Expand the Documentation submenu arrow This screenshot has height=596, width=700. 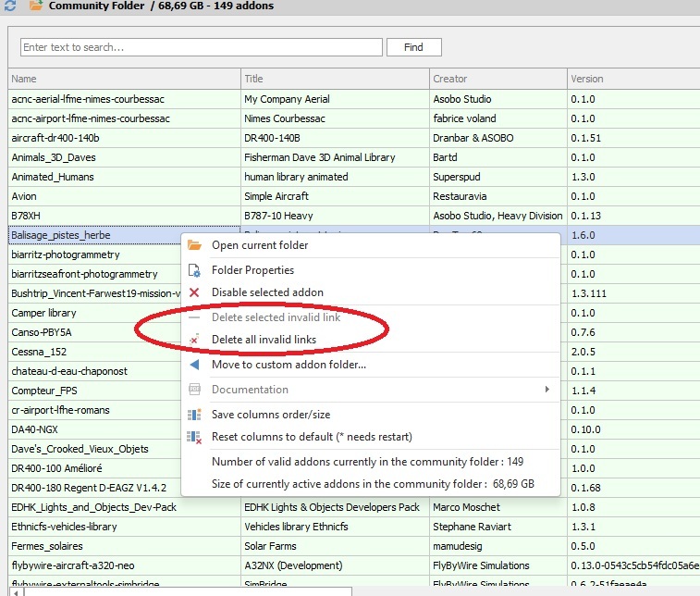coord(547,390)
